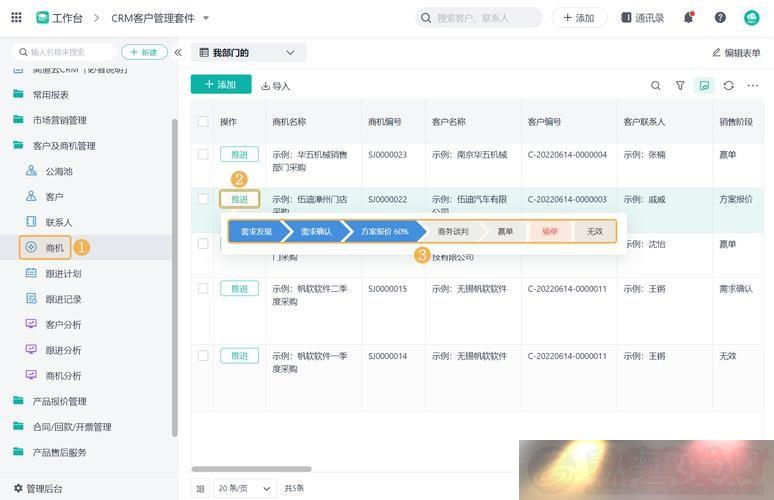Select 需求确认 stage in pipeline
774x500 pixels.
[x=316, y=231]
